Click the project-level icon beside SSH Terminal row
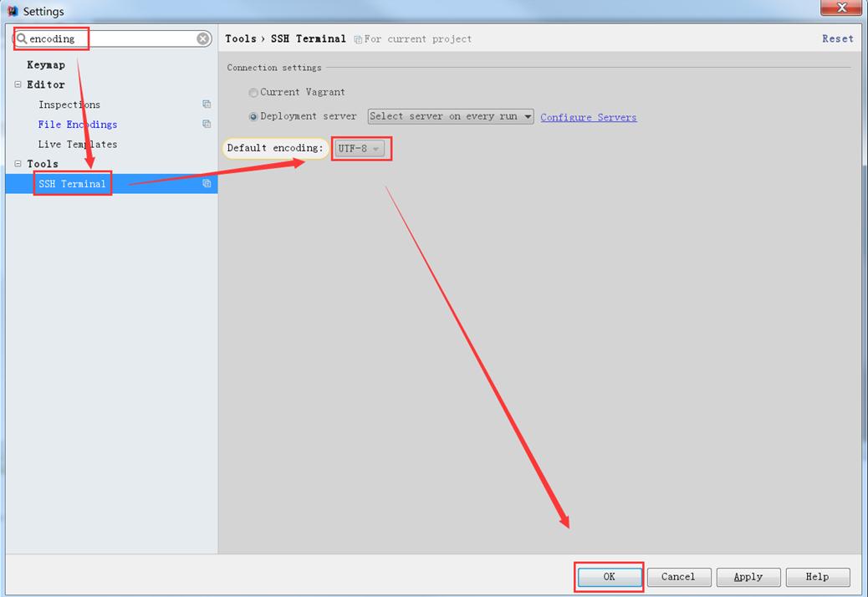 (207, 183)
